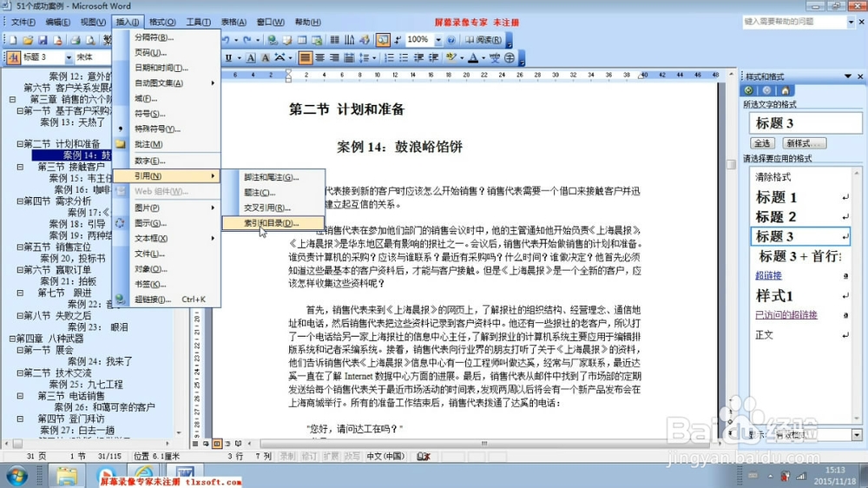Toggle show/hide formatting marks
Viewport: 868px width, 488px height.
pos(398,40)
